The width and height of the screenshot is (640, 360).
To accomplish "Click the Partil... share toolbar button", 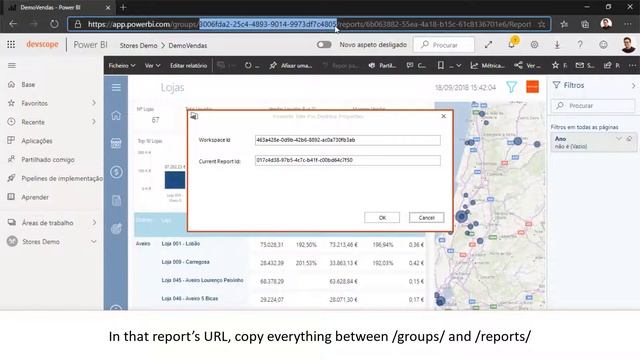I will click(382, 65).
